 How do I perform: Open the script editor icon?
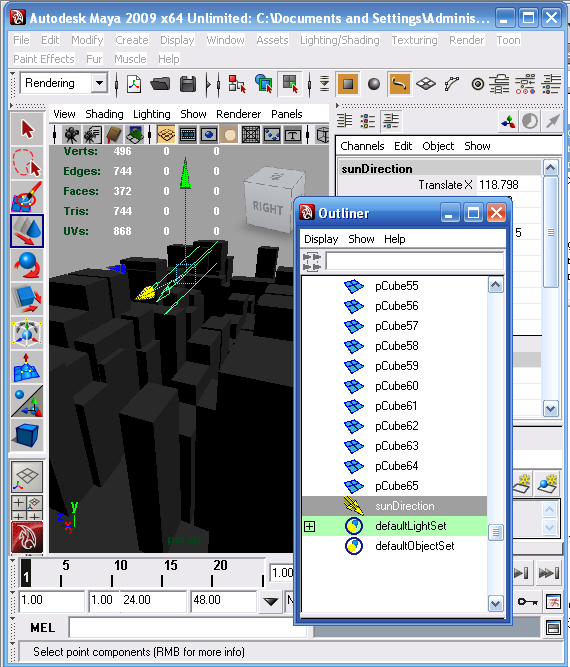click(x=553, y=628)
